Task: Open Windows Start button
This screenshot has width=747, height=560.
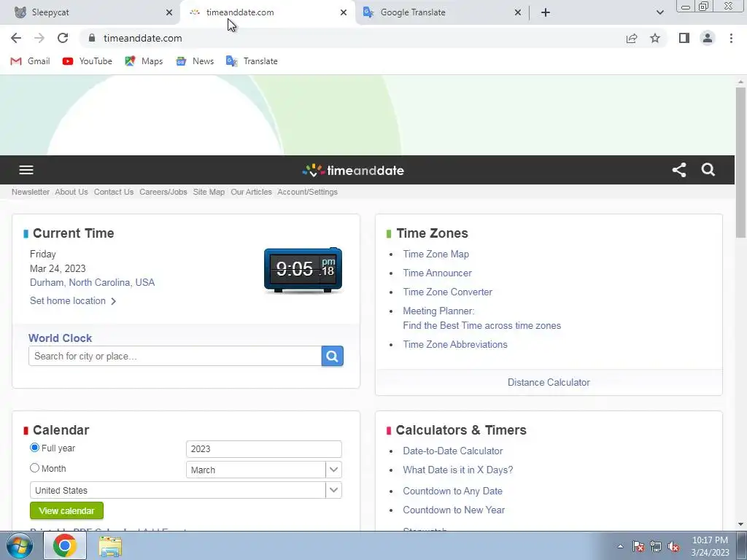Action: click(x=20, y=545)
